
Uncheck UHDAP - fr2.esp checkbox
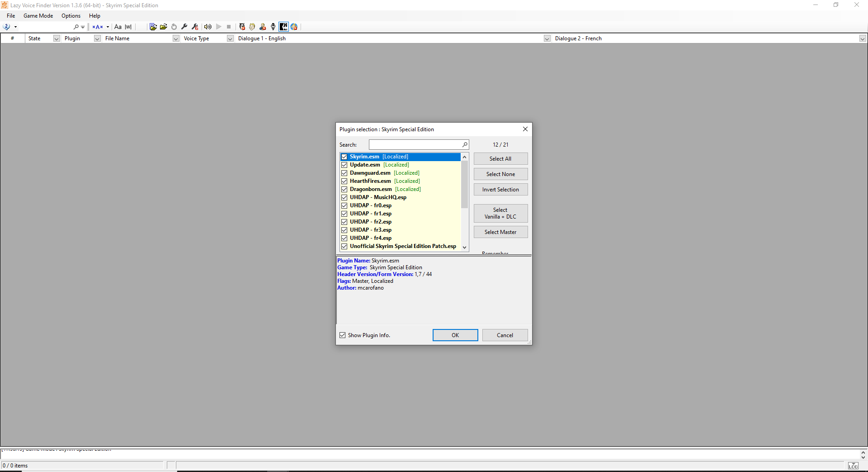[x=344, y=222]
